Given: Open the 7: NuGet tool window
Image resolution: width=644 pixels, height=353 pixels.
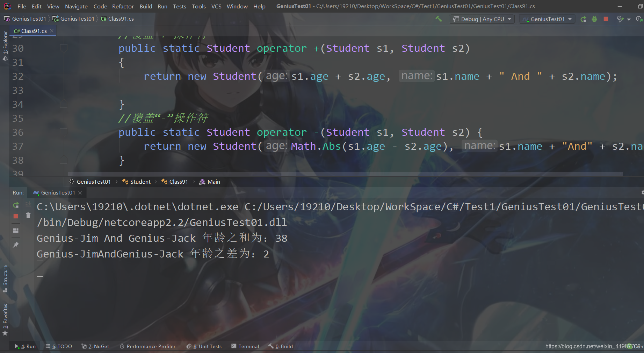Looking at the screenshot, I should 95,346.
